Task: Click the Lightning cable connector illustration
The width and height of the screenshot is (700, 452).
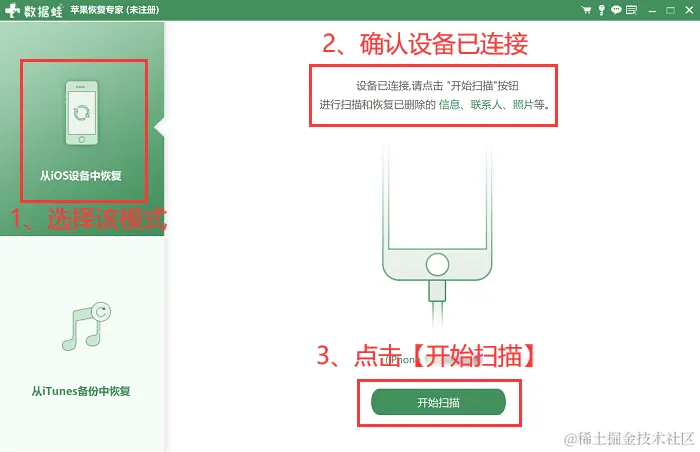Action: pos(437,291)
